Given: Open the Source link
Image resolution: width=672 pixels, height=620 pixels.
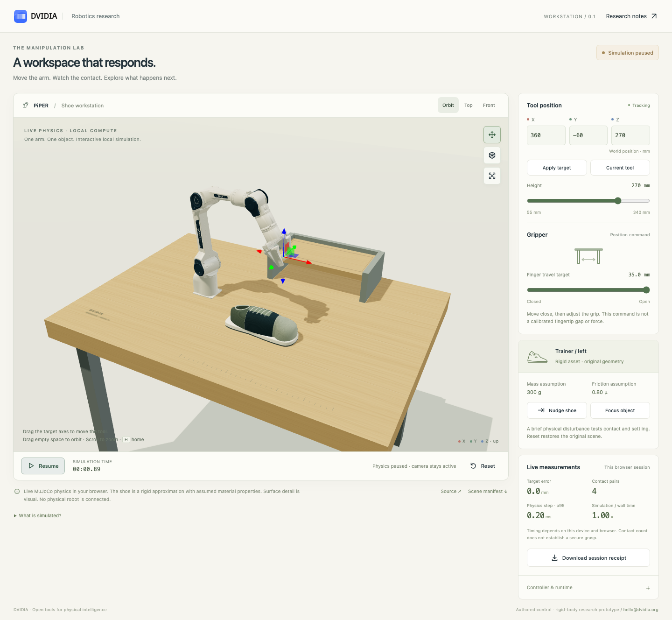Looking at the screenshot, I should tap(451, 492).
